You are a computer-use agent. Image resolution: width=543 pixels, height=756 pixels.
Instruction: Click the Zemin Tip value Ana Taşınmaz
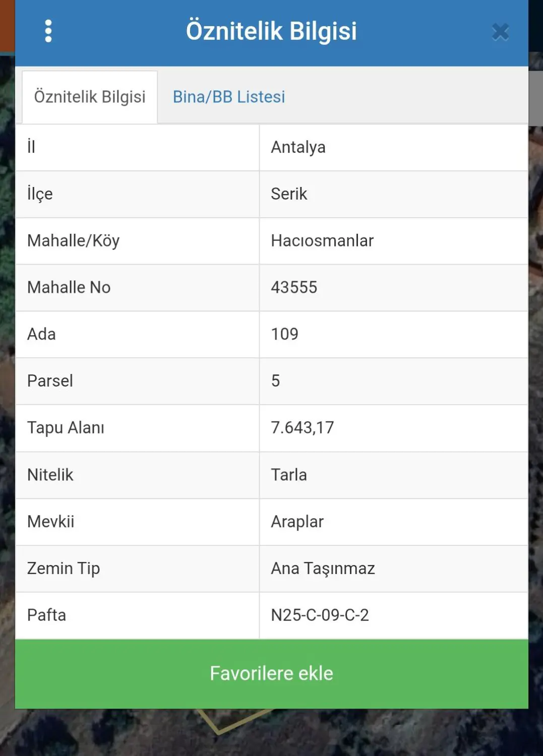coord(323,569)
